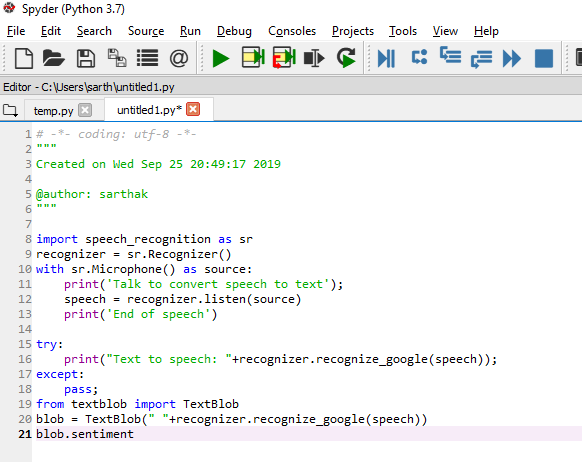This screenshot has width=582, height=462.
Task: Save file with the floppy disk icon
Action: pyautogui.click(x=86, y=58)
